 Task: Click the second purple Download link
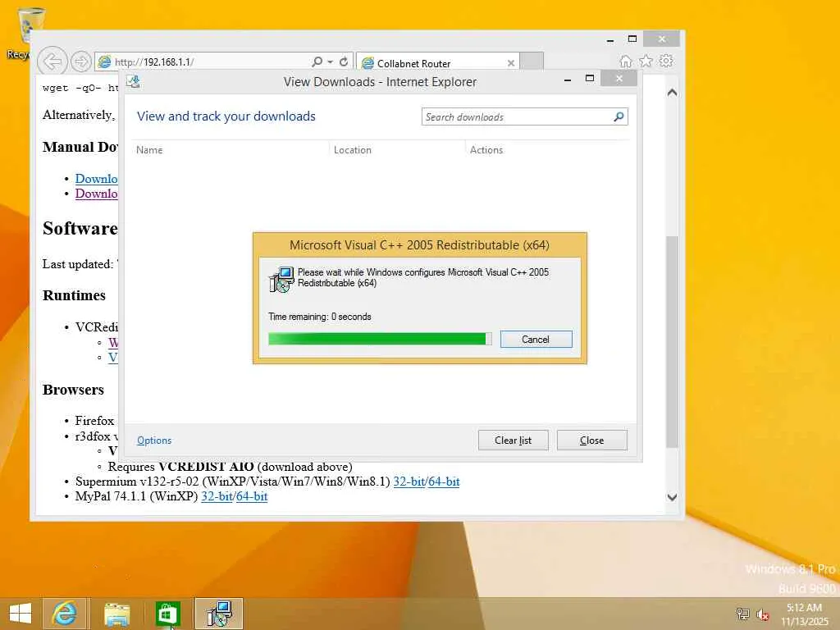(97, 194)
